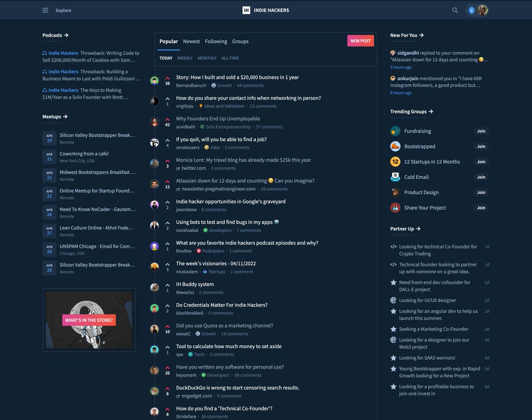Open 'Looking for SAAS warriors!' listing
Screen dimensions: 532x420
427,357
